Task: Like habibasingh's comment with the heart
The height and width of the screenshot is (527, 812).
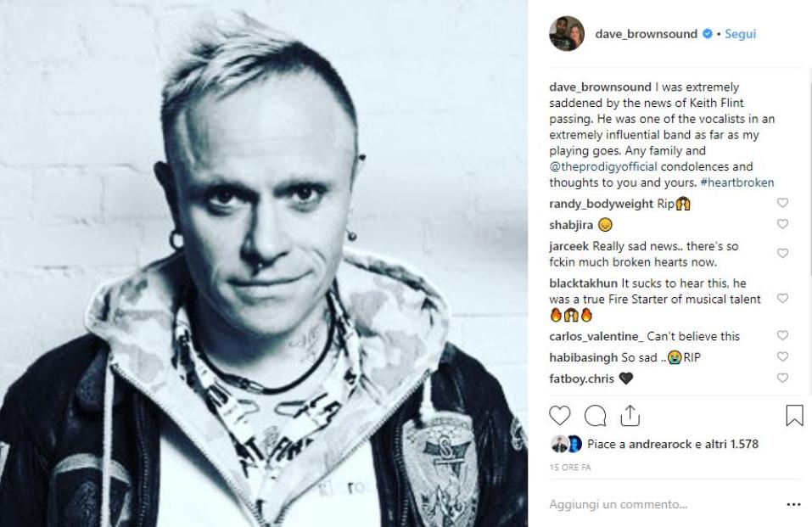Action: (782, 356)
